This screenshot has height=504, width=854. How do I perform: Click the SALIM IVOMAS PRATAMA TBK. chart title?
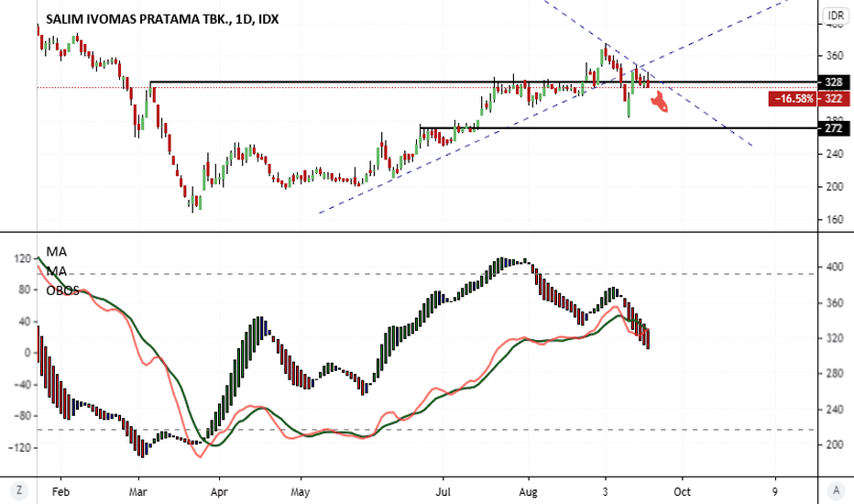[162, 19]
